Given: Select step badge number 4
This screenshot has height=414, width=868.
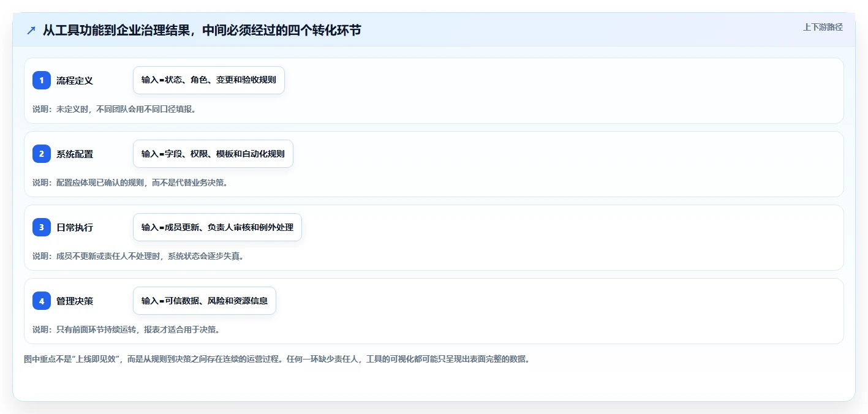Looking at the screenshot, I should (42, 301).
